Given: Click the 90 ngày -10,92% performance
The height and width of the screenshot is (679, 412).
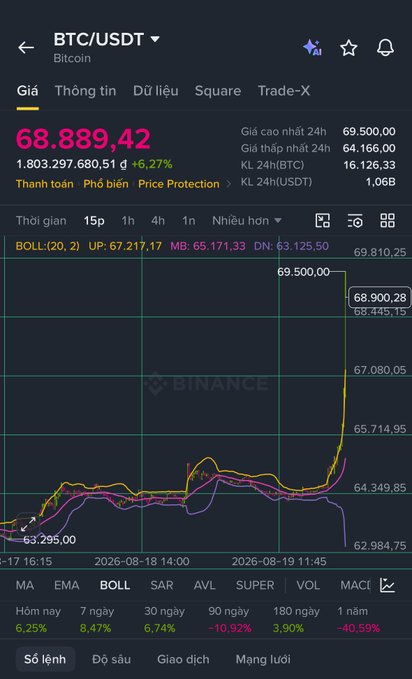Looking at the screenshot, I should (230, 620).
